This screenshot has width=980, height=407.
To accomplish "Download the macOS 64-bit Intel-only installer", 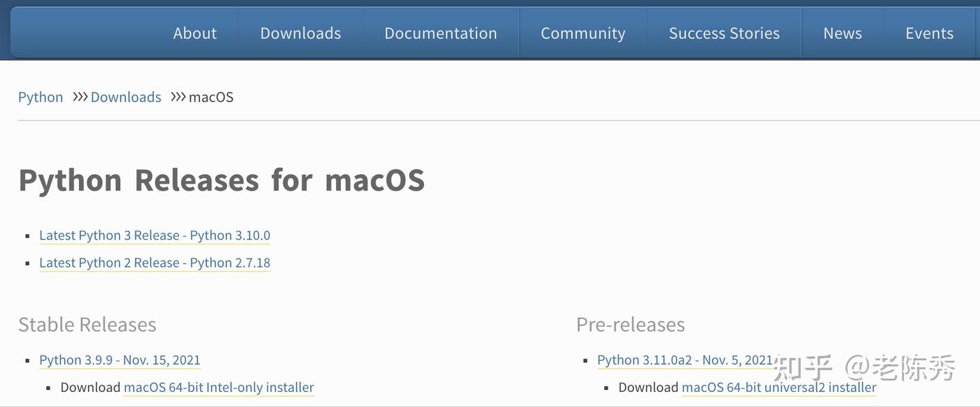I will pos(218,387).
